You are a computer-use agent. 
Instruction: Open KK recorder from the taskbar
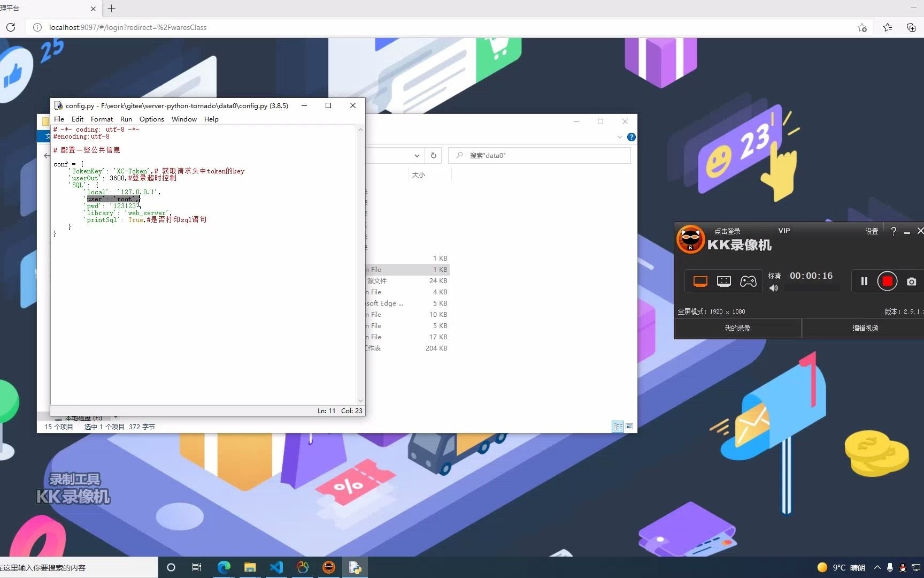pos(328,567)
